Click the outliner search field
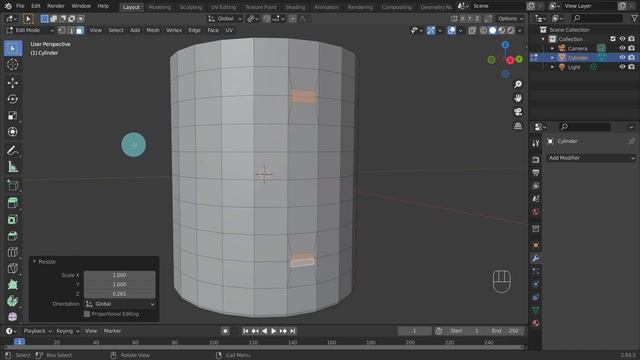640x360 pixels. pyautogui.click(x=597, y=18)
